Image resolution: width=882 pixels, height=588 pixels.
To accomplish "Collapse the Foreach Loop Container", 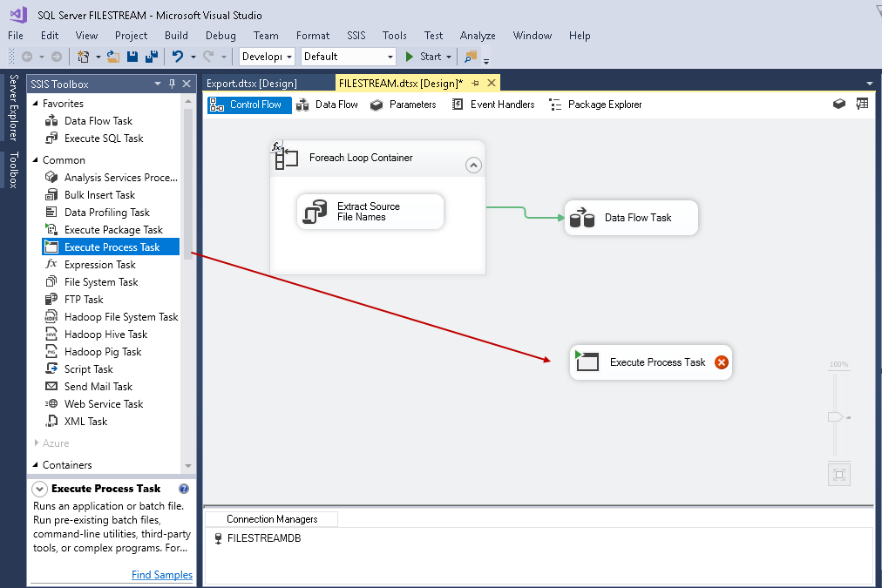I will point(473,165).
